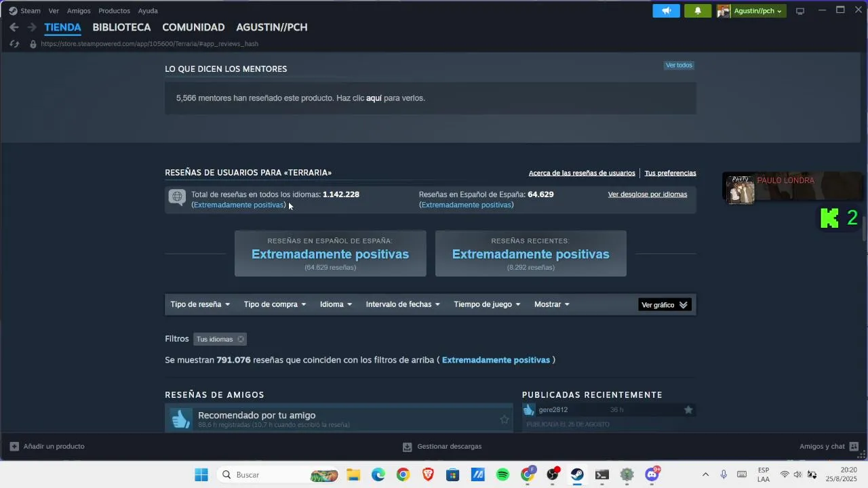Screen dimensions: 868x488
Task: Expand 'Ver gráfico' review chart
Action: pyautogui.click(x=665, y=305)
